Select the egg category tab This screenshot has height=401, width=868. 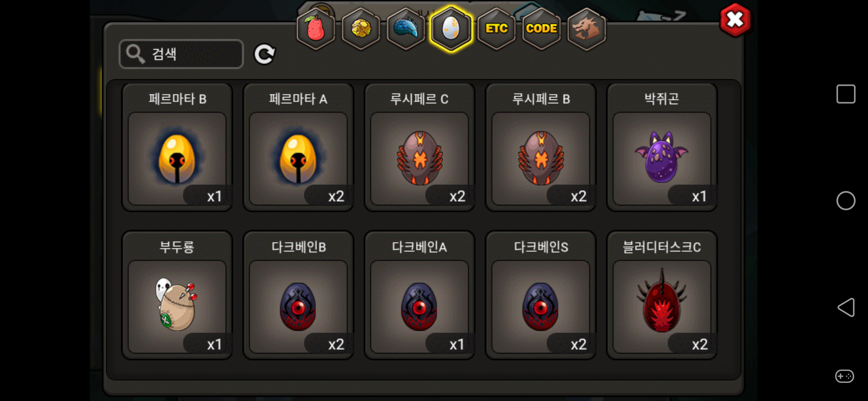(x=451, y=29)
